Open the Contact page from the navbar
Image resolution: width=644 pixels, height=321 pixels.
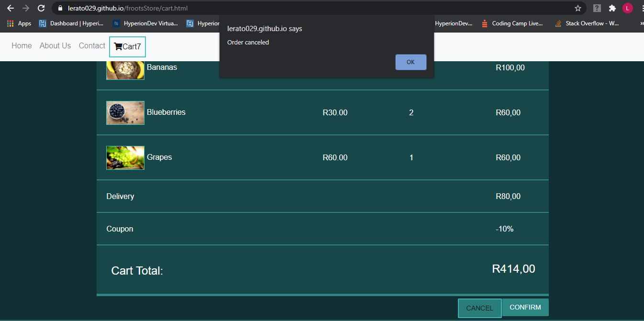91,45
